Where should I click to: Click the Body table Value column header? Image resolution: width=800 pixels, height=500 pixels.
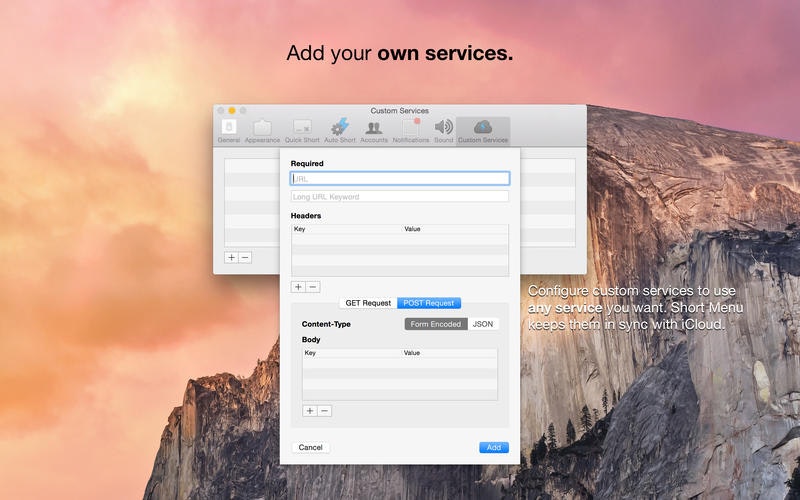click(449, 353)
